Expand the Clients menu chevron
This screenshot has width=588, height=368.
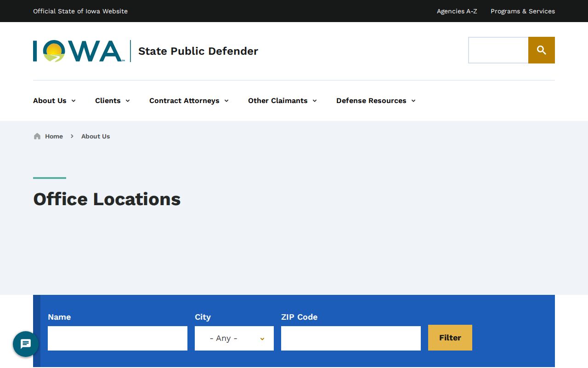(x=128, y=101)
